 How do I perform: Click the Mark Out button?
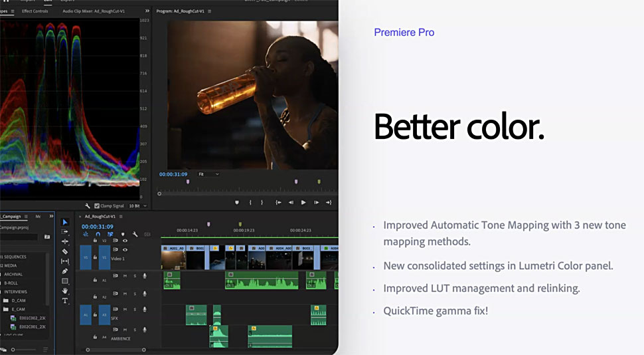(262, 202)
